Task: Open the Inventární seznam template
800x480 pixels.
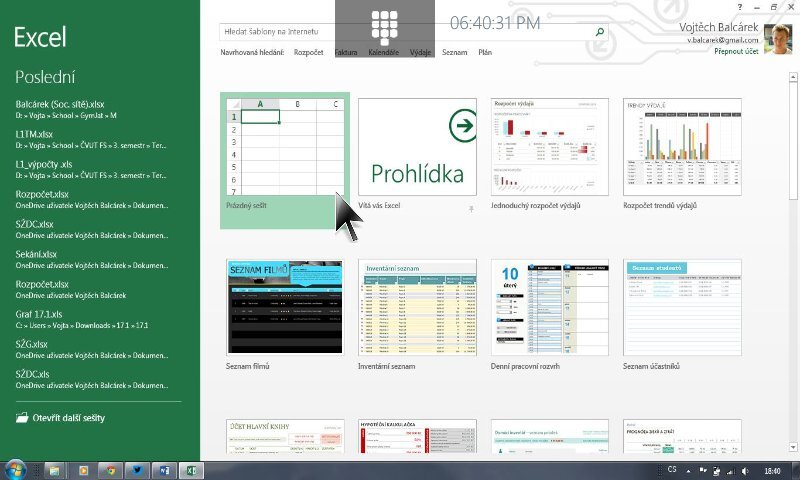Action: pyautogui.click(x=417, y=307)
